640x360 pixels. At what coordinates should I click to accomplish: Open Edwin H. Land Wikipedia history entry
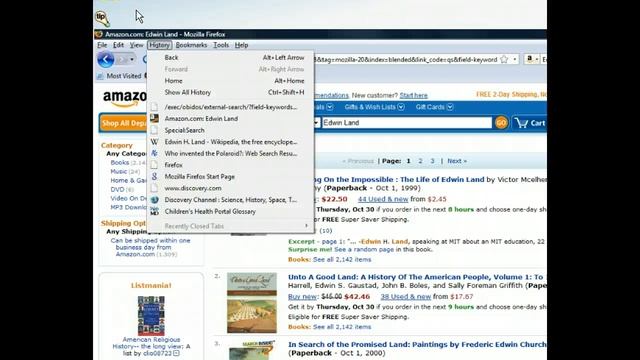coord(231,142)
